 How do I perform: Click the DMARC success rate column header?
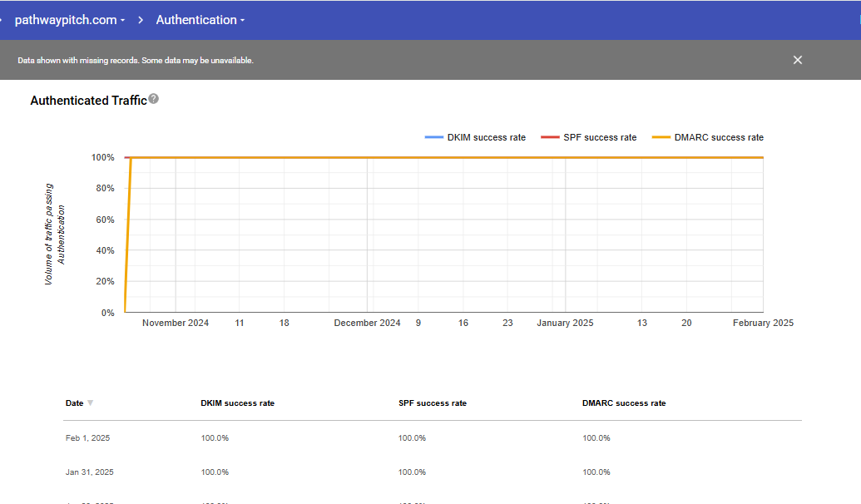[x=624, y=403]
